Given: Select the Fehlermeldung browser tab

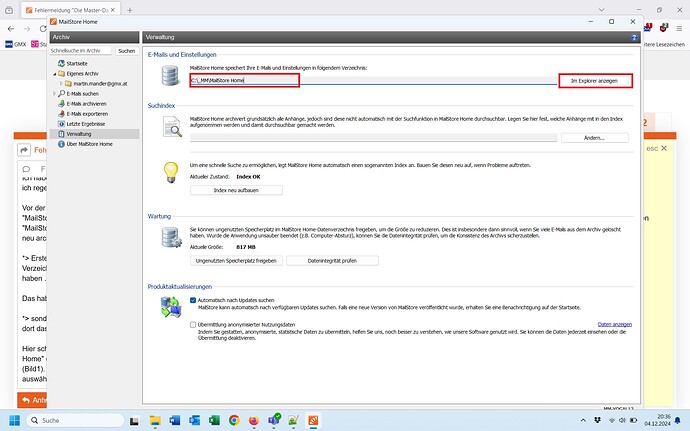Looking at the screenshot, I should (68, 10).
